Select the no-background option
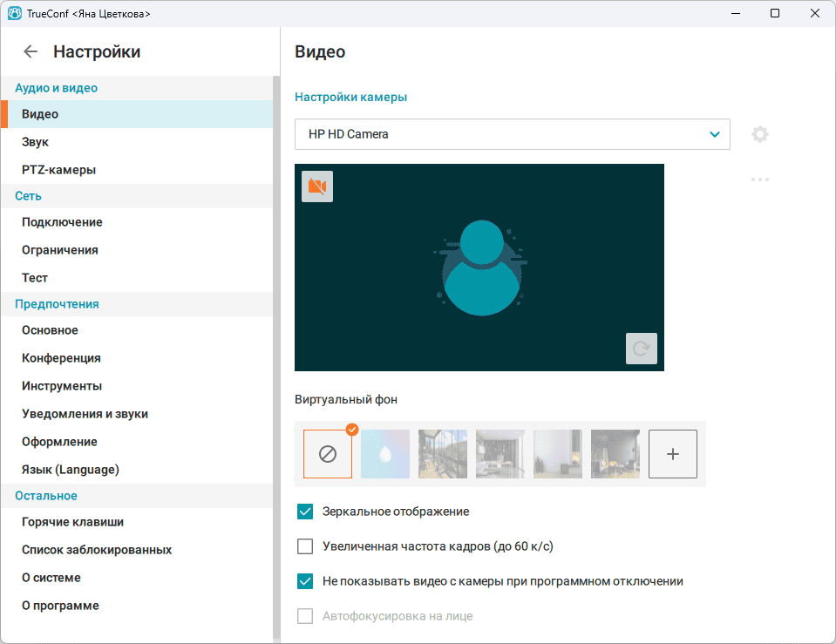The height and width of the screenshot is (644, 836). pyautogui.click(x=328, y=454)
